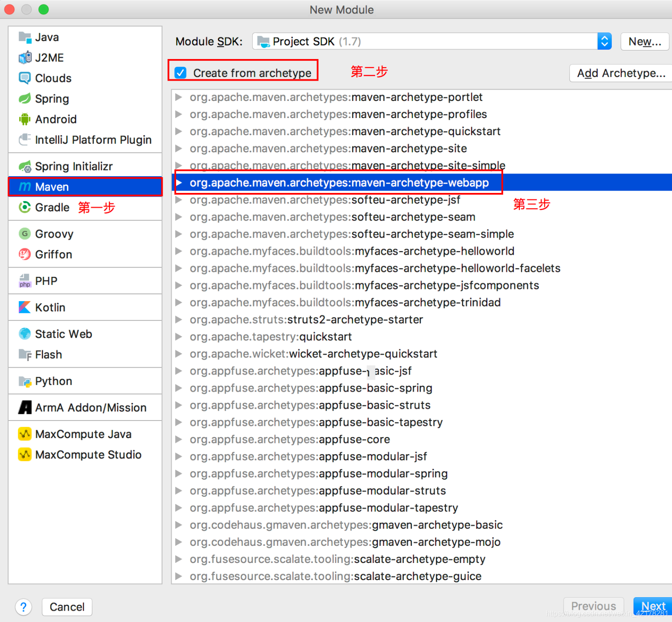Pick the PHP module icon
The width and height of the screenshot is (672, 622).
(25, 281)
